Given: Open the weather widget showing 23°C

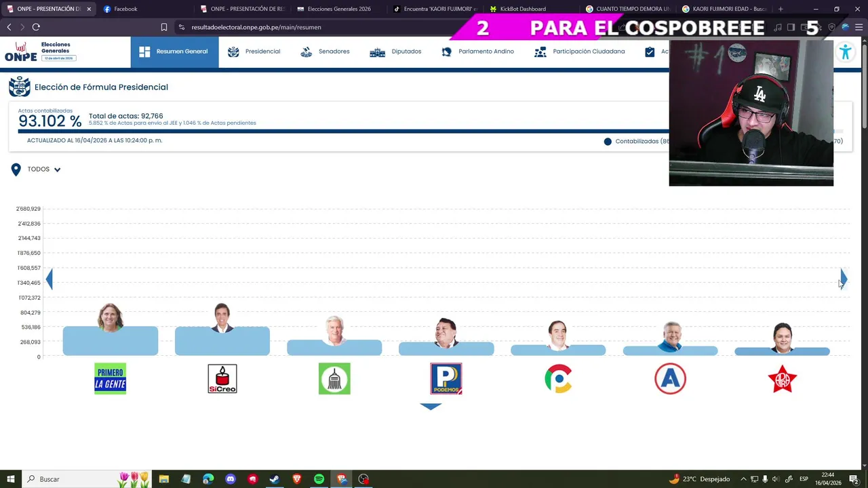Looking at the screenshot, I should pyautogui.click(x=699, y=479).
